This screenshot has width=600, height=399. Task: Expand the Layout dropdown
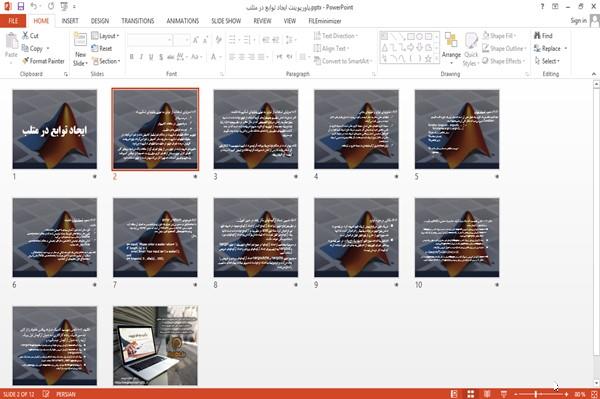click(105, 36)
